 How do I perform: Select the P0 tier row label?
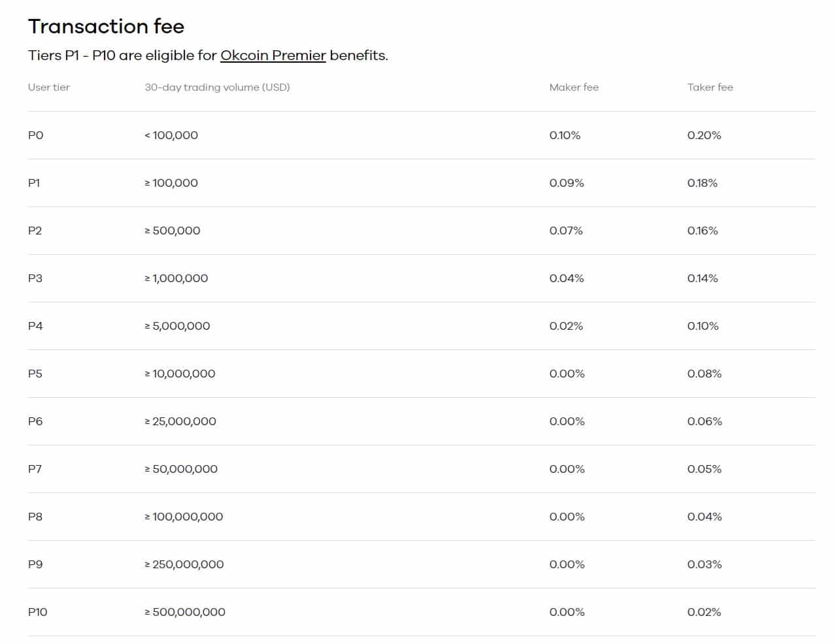(x=35, y=135)
